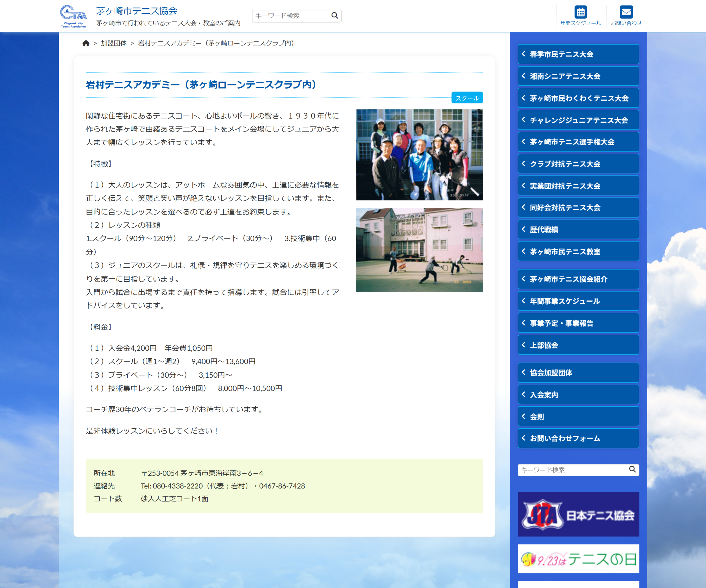Click the 砂入人工芝コート1面 text
Screen dimensions: 706x588
point(175,499)
